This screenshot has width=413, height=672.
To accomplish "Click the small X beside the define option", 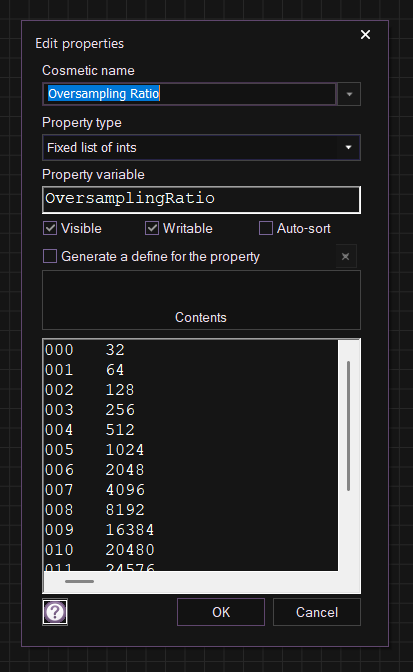I will pyautogui.click(x=346, y=256).
